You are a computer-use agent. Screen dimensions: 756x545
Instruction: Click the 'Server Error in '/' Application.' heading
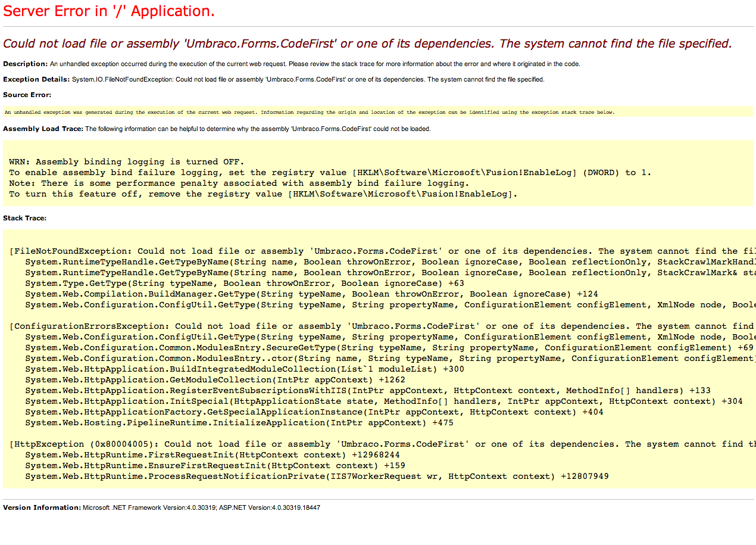pyautogui.click(x=109, y=11)
